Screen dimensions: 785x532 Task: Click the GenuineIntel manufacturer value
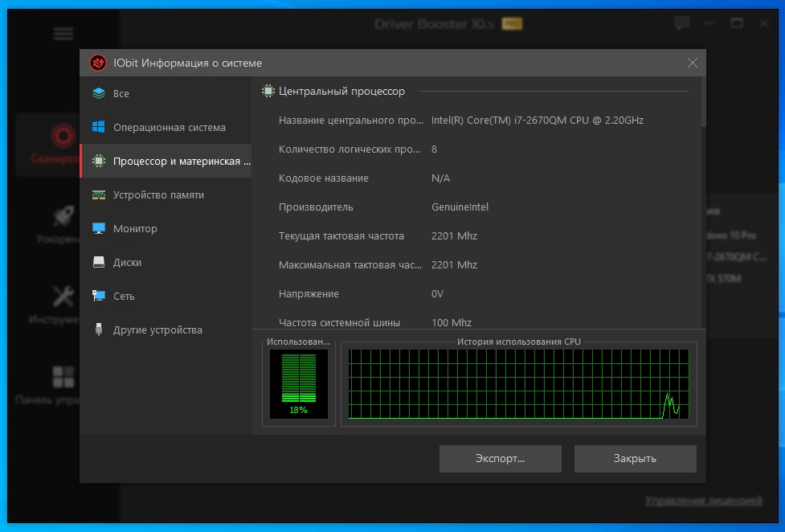pos(460,207)
